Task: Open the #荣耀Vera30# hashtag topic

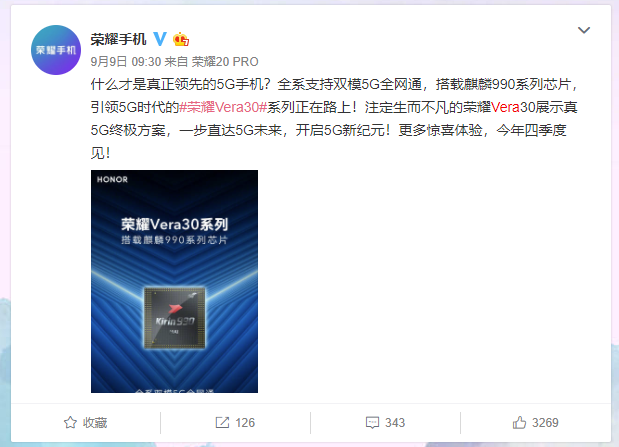Action: coord(223,107)
